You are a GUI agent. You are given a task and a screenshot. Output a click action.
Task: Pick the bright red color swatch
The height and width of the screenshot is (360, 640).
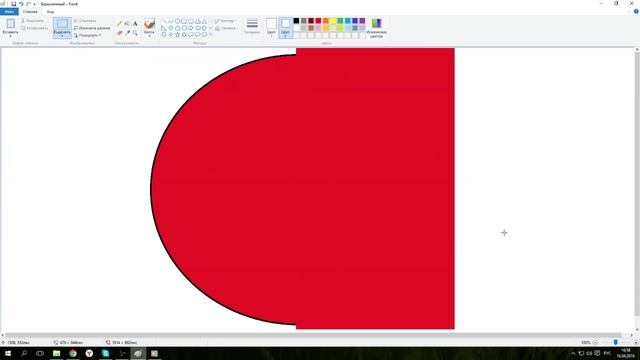[318, 21]
